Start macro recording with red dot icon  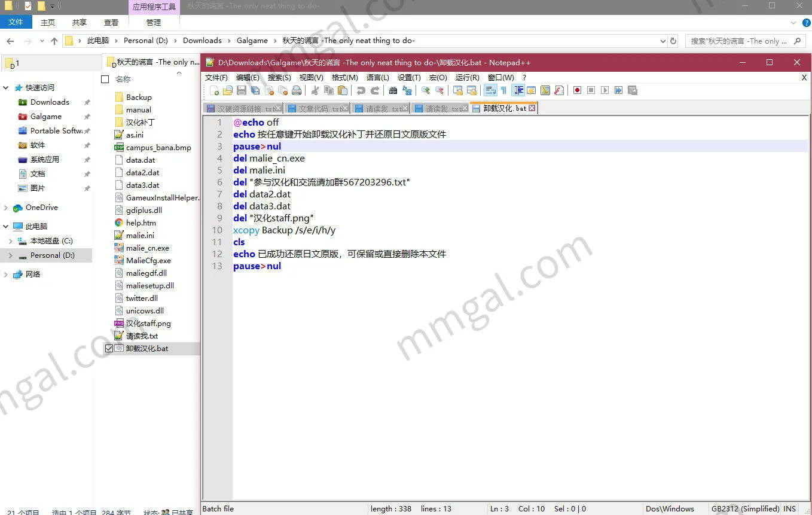click(x=577, y=90)
